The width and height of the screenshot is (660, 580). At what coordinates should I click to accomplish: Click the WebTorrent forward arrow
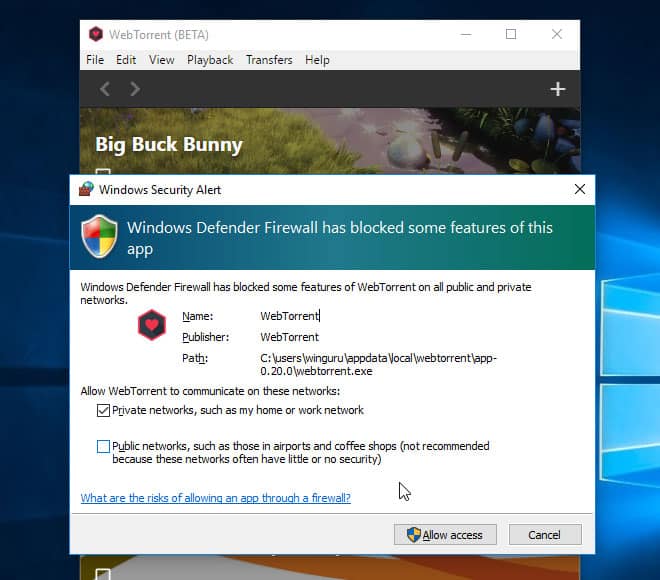(x=135, y=89)
